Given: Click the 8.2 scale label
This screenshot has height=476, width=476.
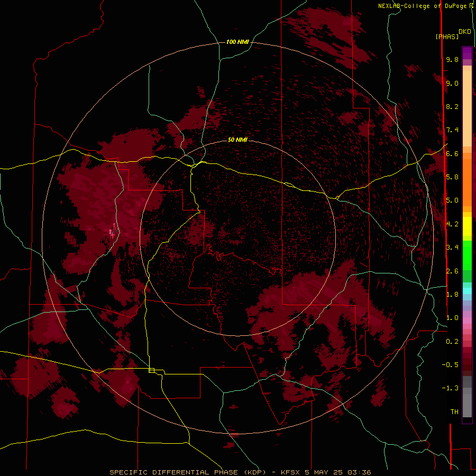Looking at the screenshot, I should pyautogui.click(x=452, y=106).
